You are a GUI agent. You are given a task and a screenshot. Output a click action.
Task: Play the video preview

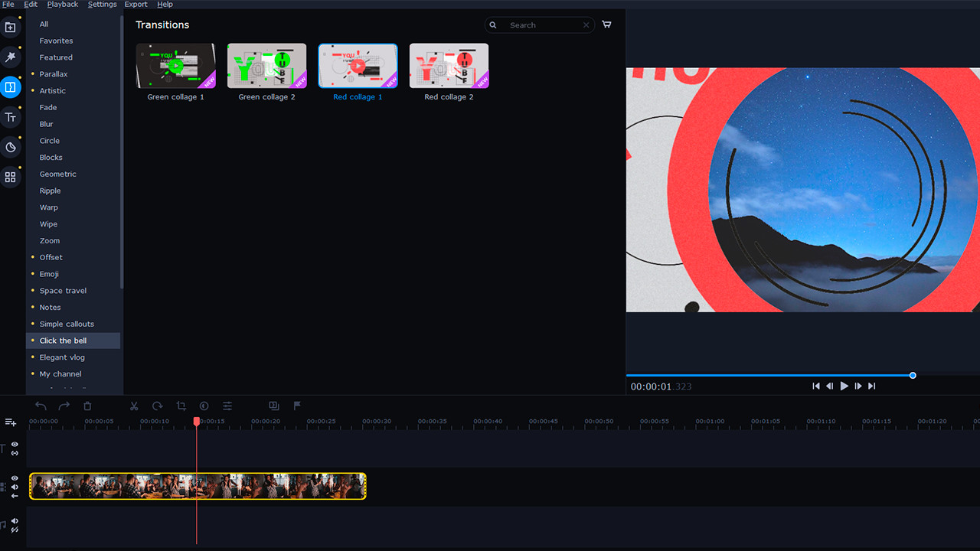coord(844,386)
